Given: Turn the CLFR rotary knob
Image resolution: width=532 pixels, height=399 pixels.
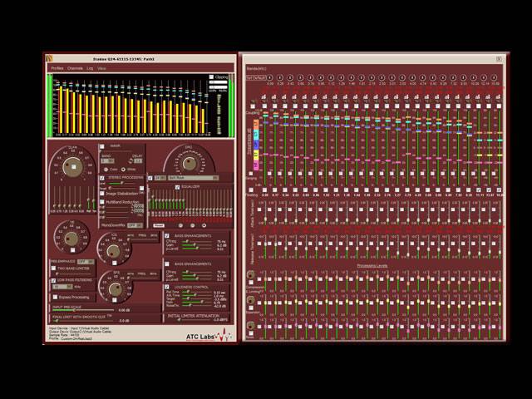Looking at the screenshot, I should (73, 166).
